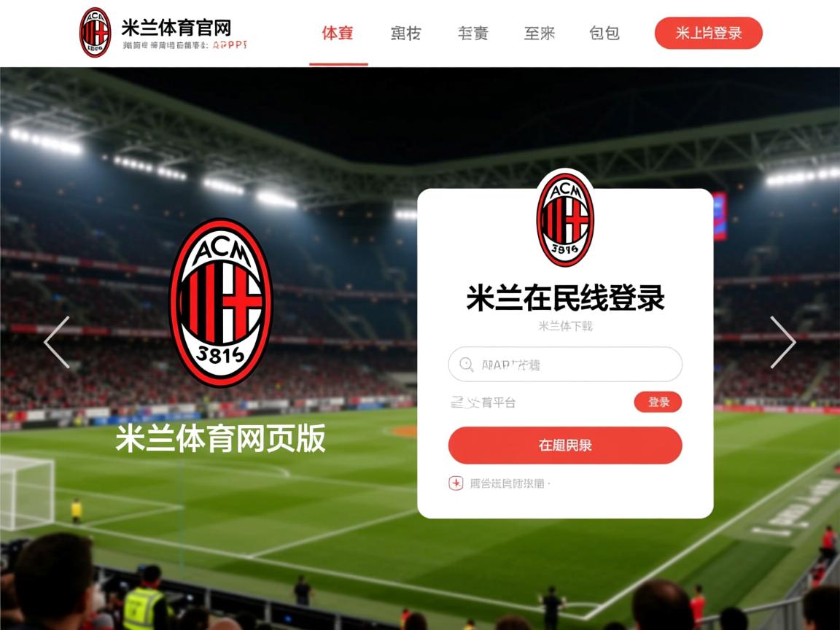Viewport: 840px width, 630px height.
Task: Open the fifth nav item 包包
Action: 604,34
